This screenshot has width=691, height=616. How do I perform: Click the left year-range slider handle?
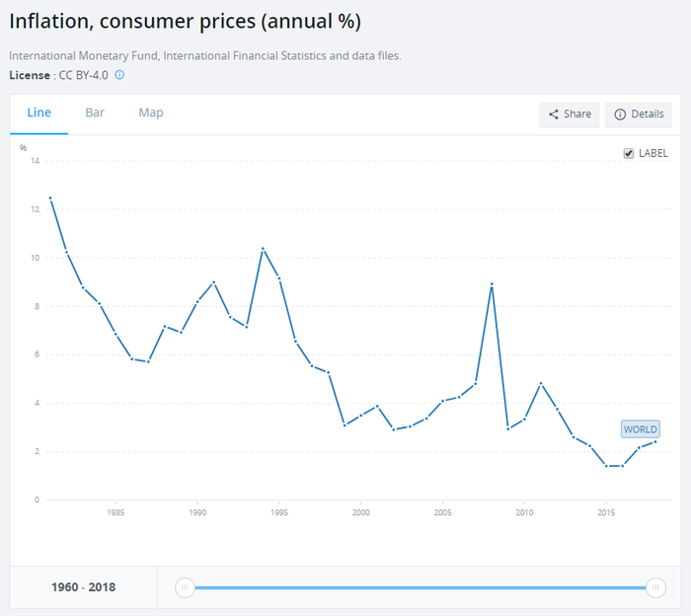(184, 587)
